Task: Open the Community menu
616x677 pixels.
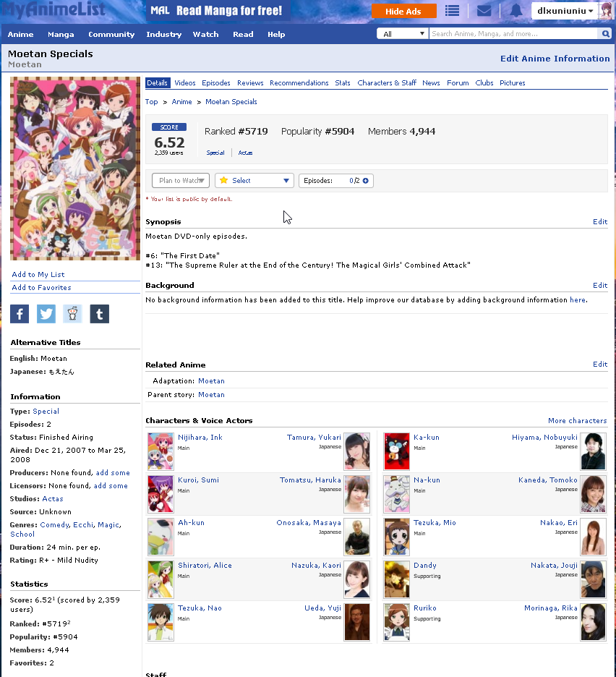Action: [x=111, y=34]
